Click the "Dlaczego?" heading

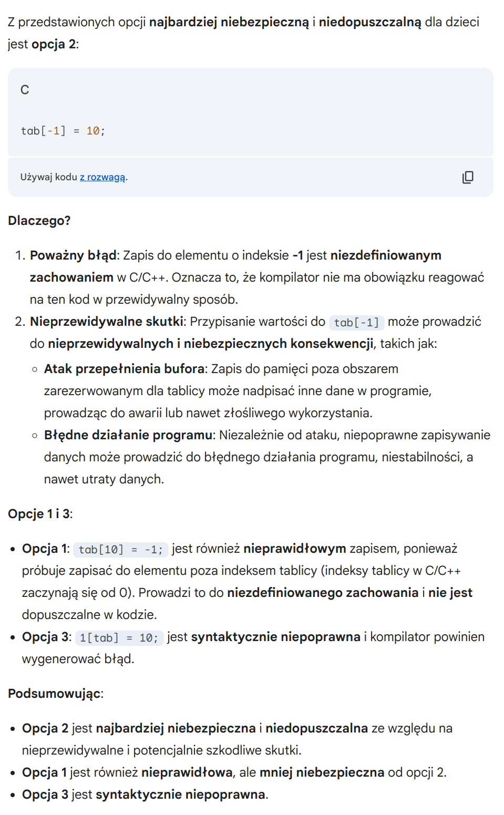pos(39,221)
